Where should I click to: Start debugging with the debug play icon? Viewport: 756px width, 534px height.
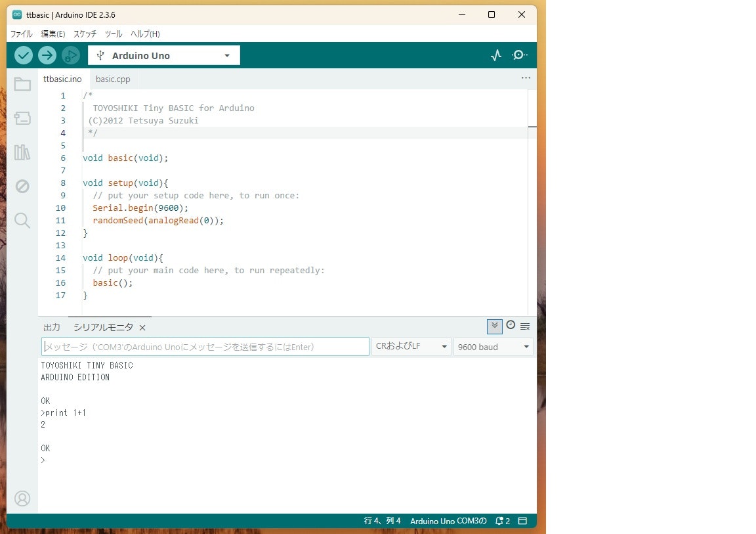[x=70, y=55]
